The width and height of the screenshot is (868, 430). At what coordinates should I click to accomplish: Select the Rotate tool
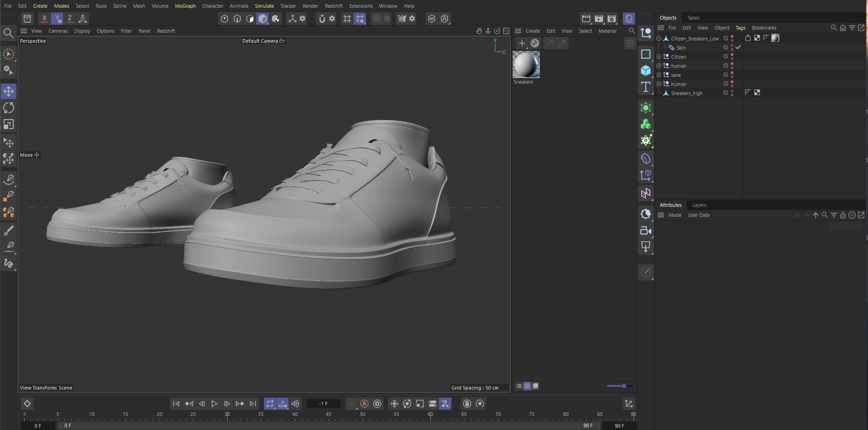9,108
